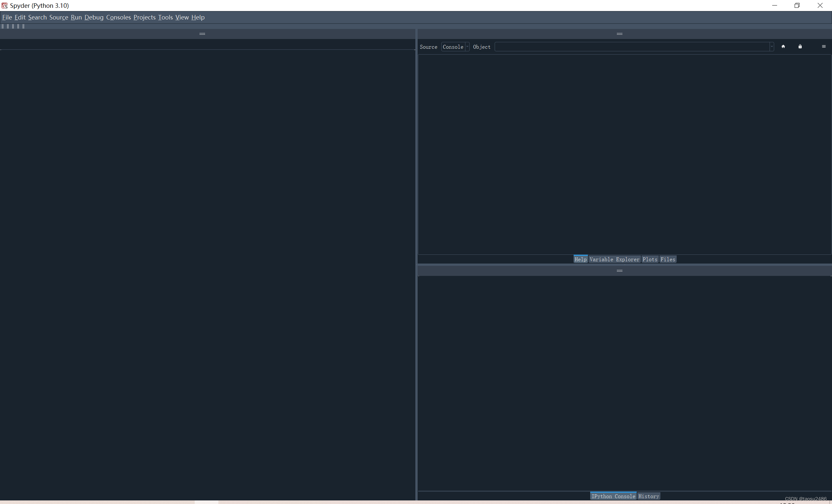Select the History tab
Image resolution: width=832 pixels, height=504 pixels.
pyautogui.click(x=648, y=496)
